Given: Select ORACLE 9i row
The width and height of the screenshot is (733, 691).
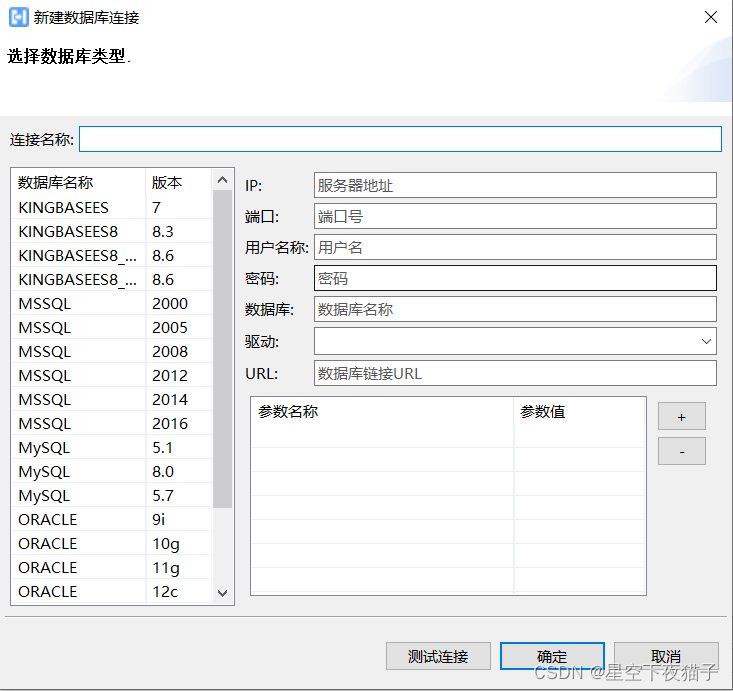Looking at the screenshot, I should click(112, 519).
